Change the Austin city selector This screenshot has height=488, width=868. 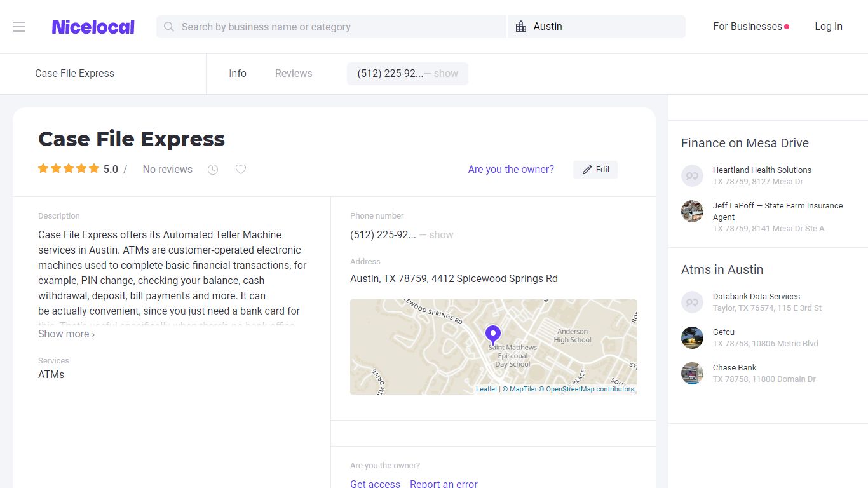click(597, 27)
